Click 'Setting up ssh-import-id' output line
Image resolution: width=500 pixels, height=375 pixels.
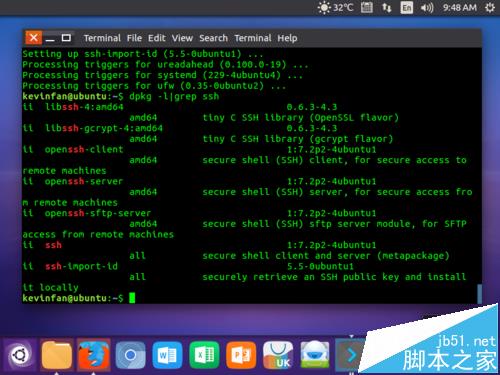[143, 54]
